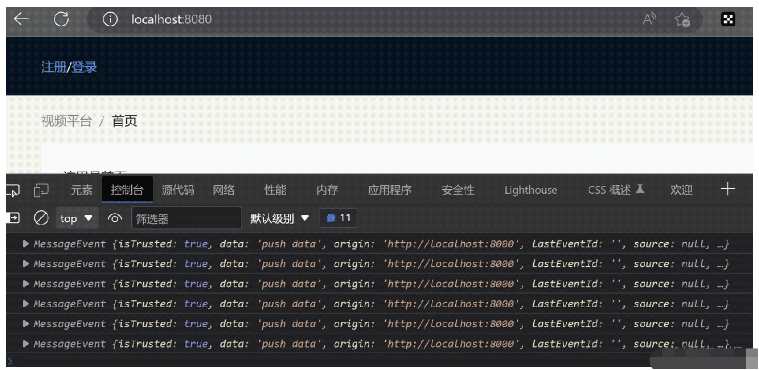The image size is (759, 370).
Task: Open the QR code icon in the browser toolbar
Action: [728, 19]
